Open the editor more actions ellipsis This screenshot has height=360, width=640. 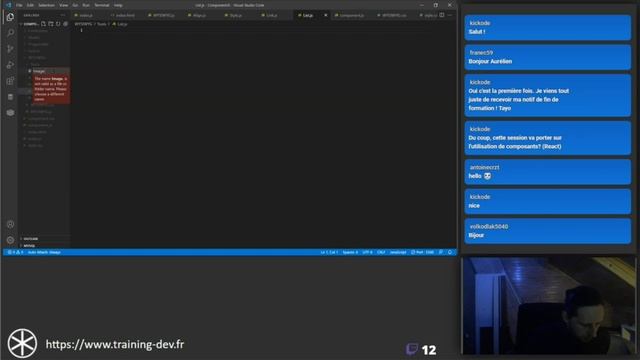(x=450, y=15)
